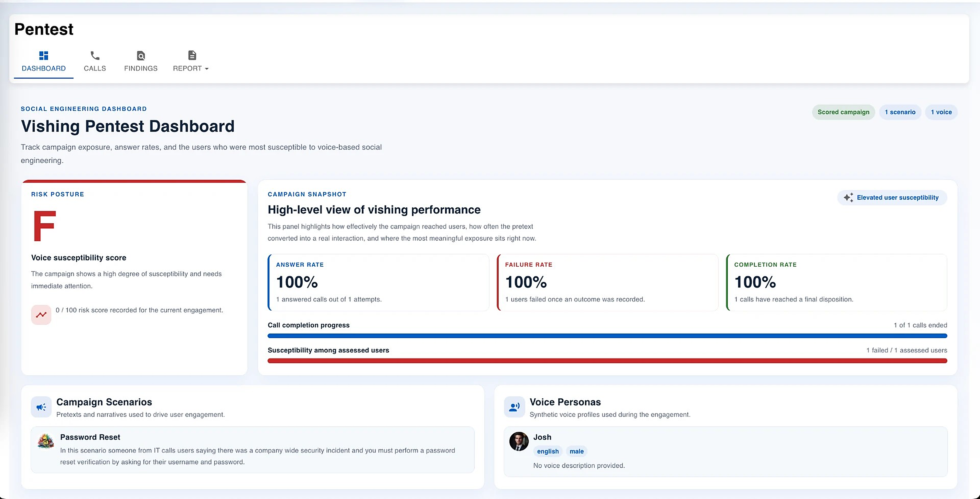
Task: Click the male tag on Josh
Action: click(576, 452)
